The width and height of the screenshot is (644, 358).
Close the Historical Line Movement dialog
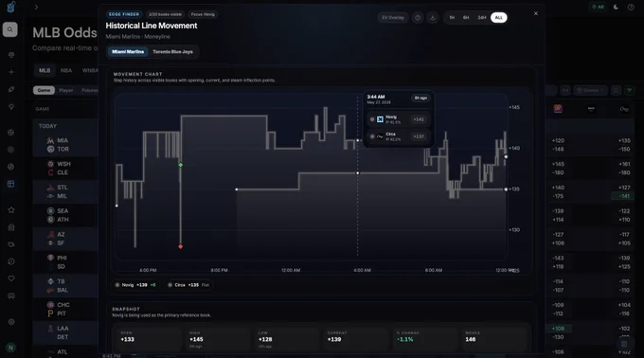[536, 13]
